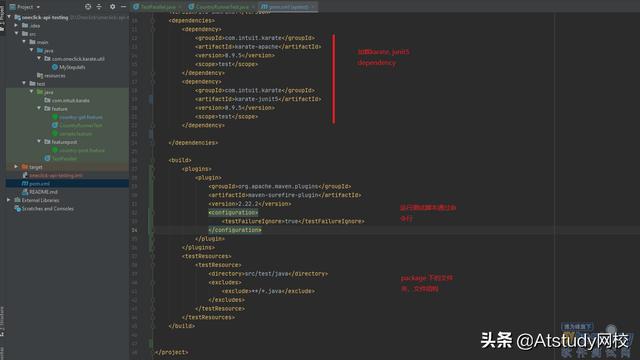Click the karate-apache artifactId line
640x360 pixels.
tap(258, 47)
